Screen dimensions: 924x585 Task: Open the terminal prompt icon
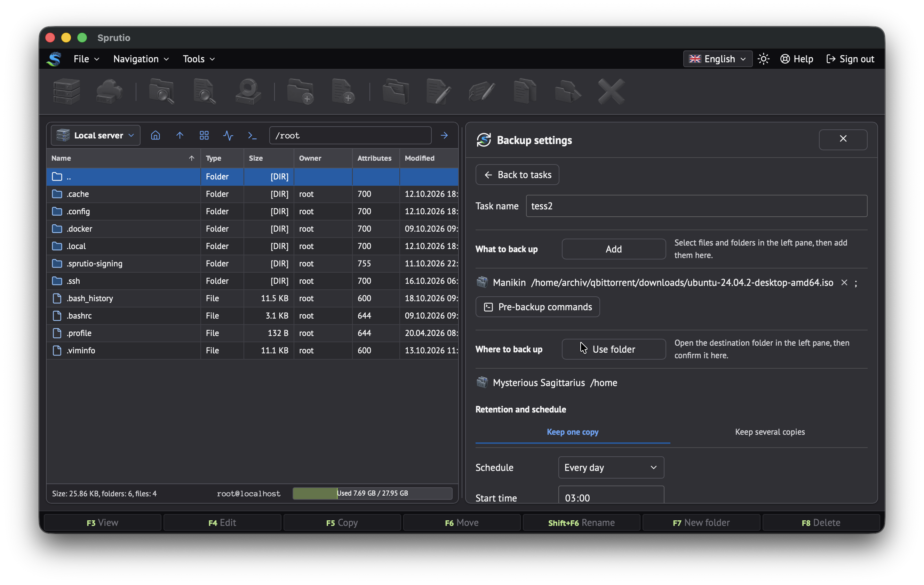252,135
